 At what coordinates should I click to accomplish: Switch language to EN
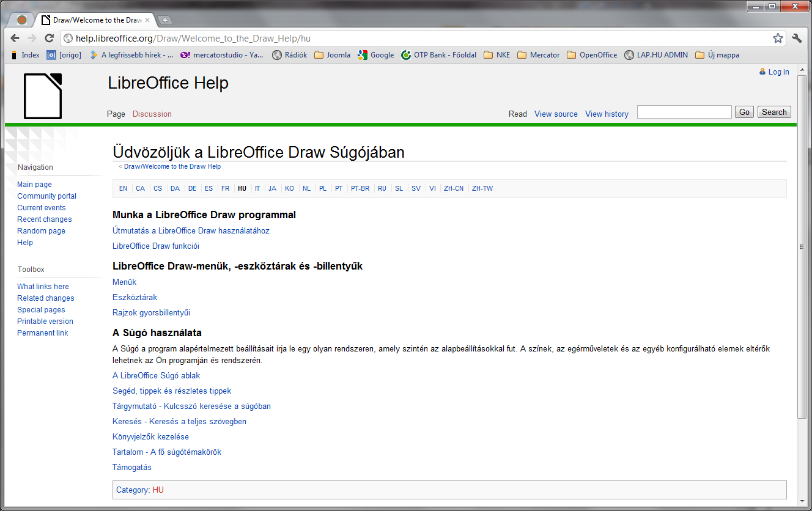(123, 189)
